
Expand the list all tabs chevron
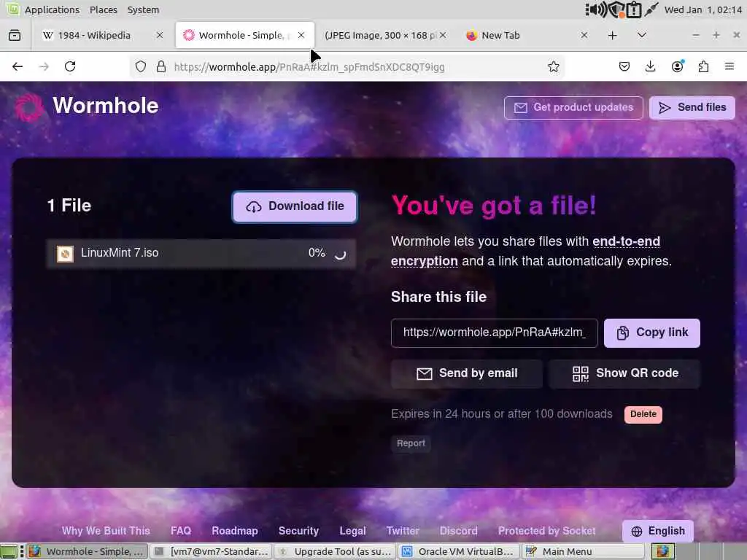click(642, 35)
